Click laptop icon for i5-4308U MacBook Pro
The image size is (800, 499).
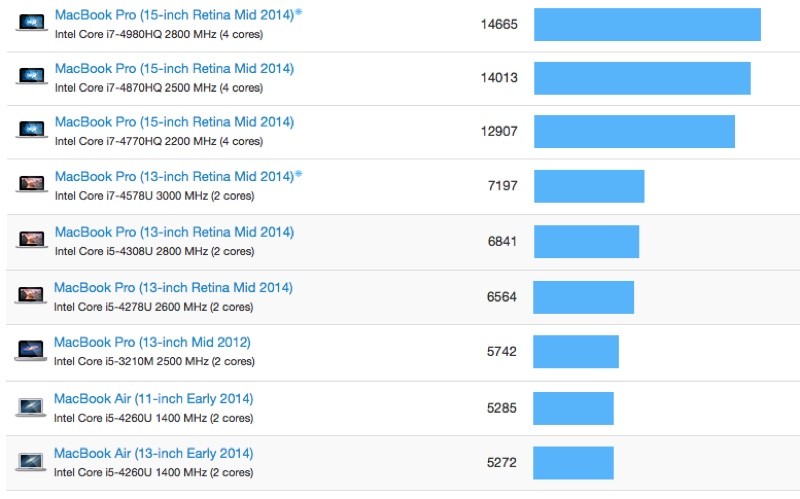32,239
